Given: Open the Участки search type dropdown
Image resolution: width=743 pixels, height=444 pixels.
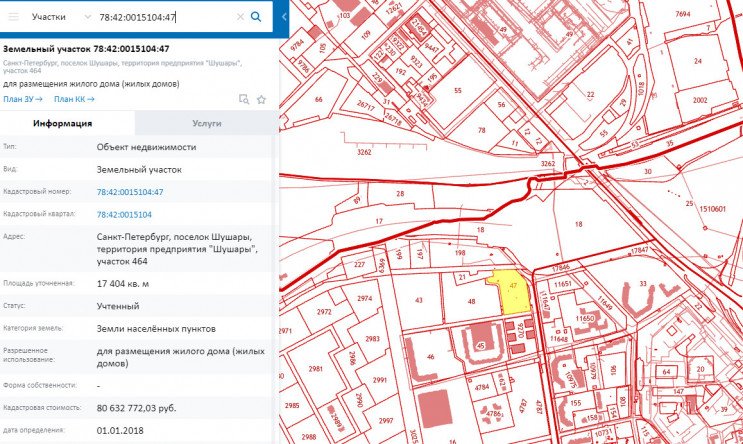Looking at the screenshot, I should pyautogui.click(x=61, y=17).
